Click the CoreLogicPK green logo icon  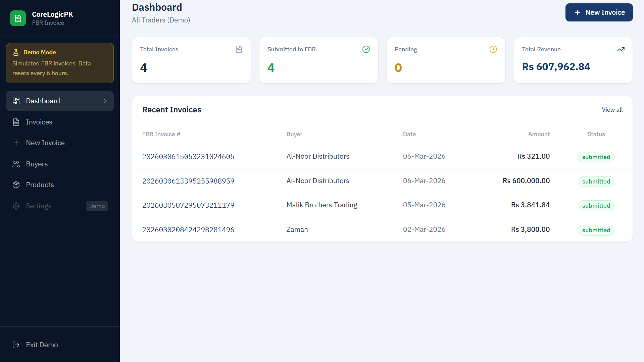click(18, 18)
